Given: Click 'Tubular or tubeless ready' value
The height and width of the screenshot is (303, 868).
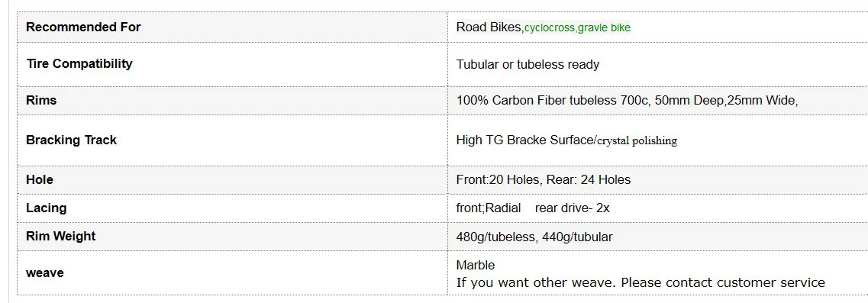Looking at the screenshot, I should 528,65.
